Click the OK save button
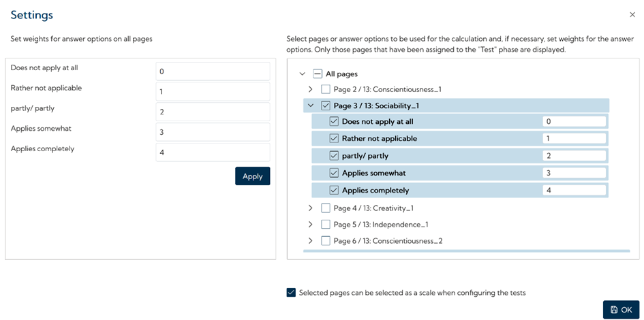The image size is (644, 320). [621, 310]
